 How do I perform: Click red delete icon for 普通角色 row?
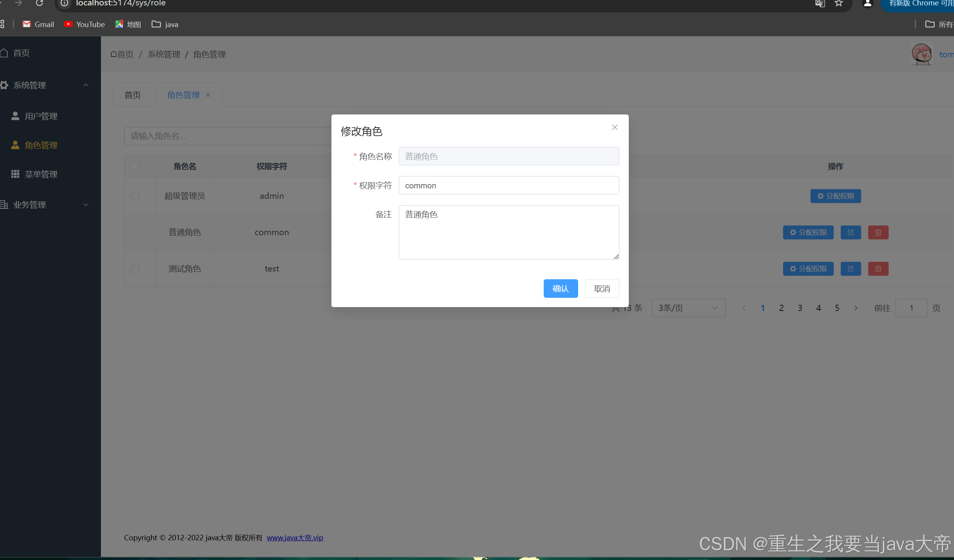878,232
